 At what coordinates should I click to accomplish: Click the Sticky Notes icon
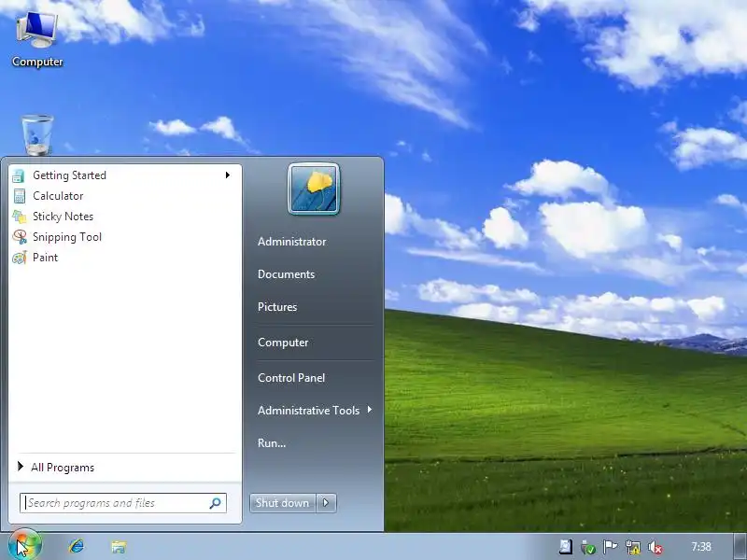tap(19, 217)
